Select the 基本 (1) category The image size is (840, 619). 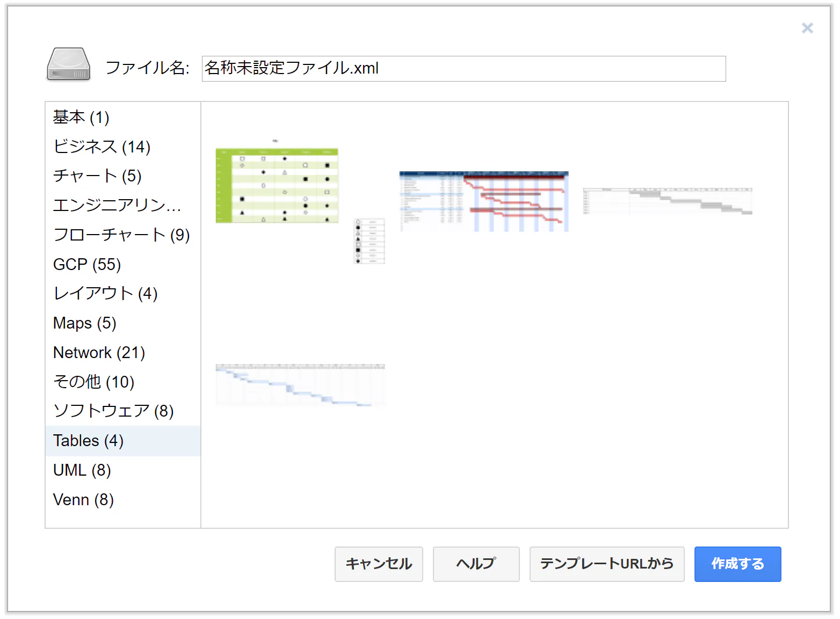[123, 117]
